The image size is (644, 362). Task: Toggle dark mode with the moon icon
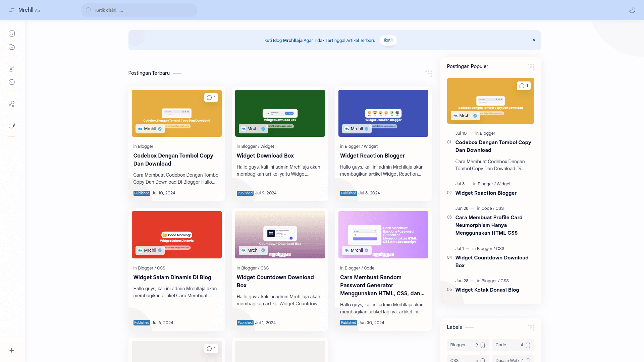click(632, 10)
